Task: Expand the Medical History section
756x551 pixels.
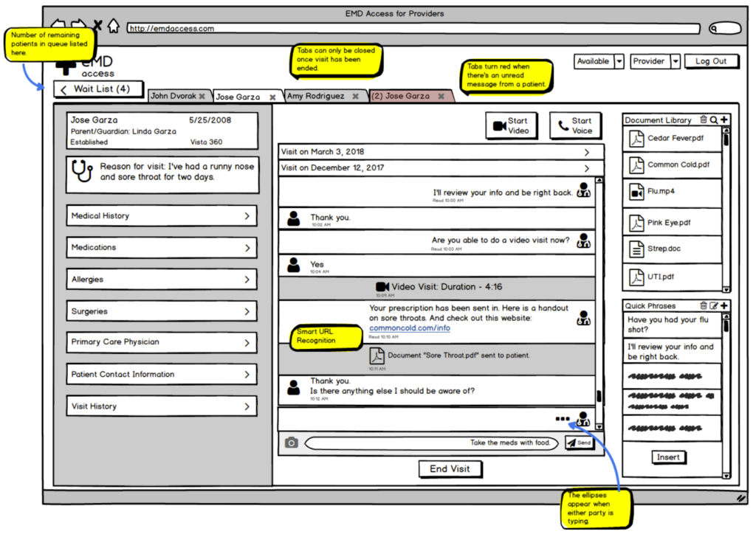Action: pyautogui.click(x=162, y=216)
